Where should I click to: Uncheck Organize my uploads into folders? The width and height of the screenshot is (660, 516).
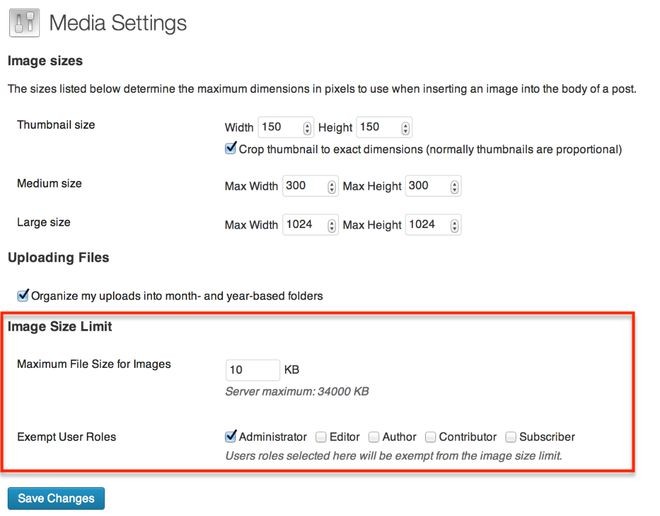(x=23, y=295)
